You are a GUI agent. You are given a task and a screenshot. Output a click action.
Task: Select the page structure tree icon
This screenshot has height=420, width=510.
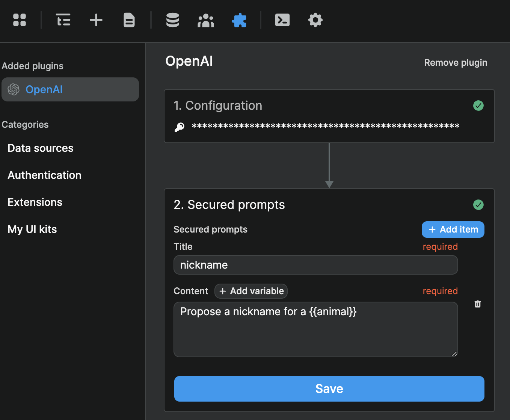63,20
